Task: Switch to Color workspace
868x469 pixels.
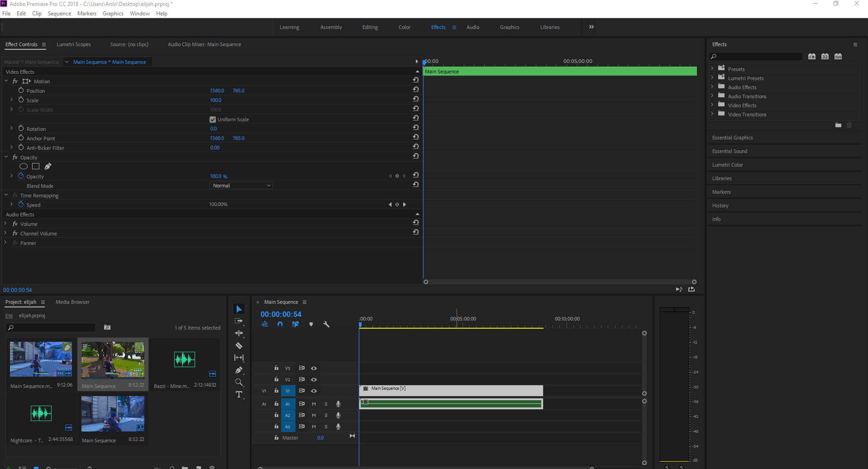Action: click(405, 27)
